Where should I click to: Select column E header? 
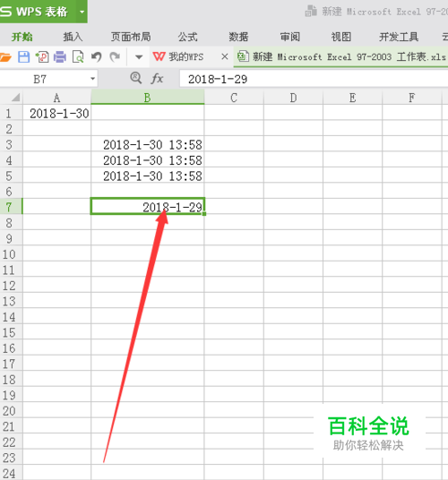352,98
